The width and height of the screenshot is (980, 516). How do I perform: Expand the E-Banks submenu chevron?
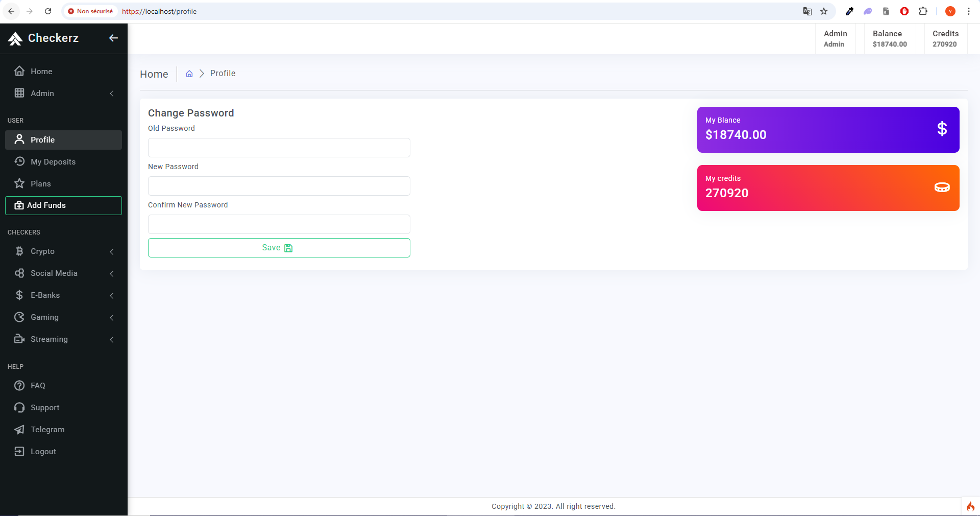112,295
